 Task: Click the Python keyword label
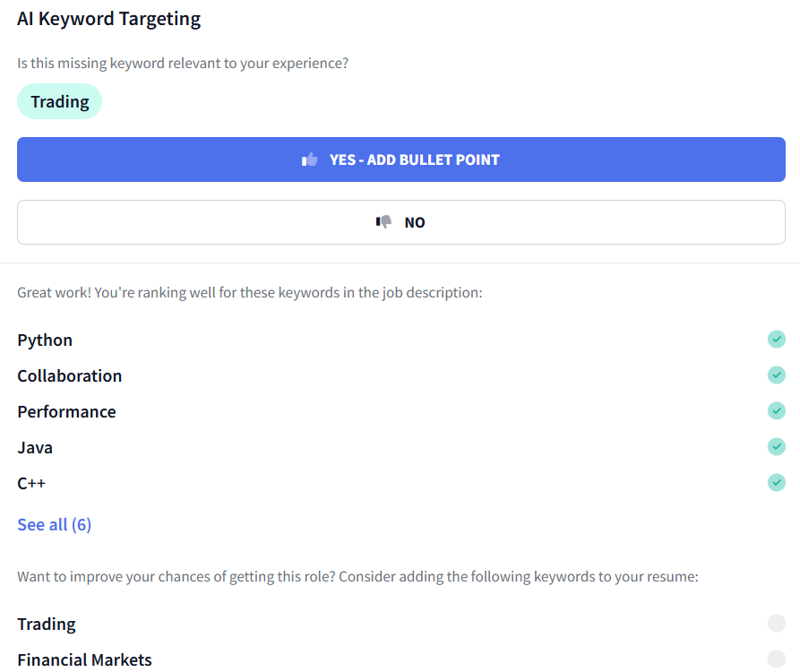point(45,340)
